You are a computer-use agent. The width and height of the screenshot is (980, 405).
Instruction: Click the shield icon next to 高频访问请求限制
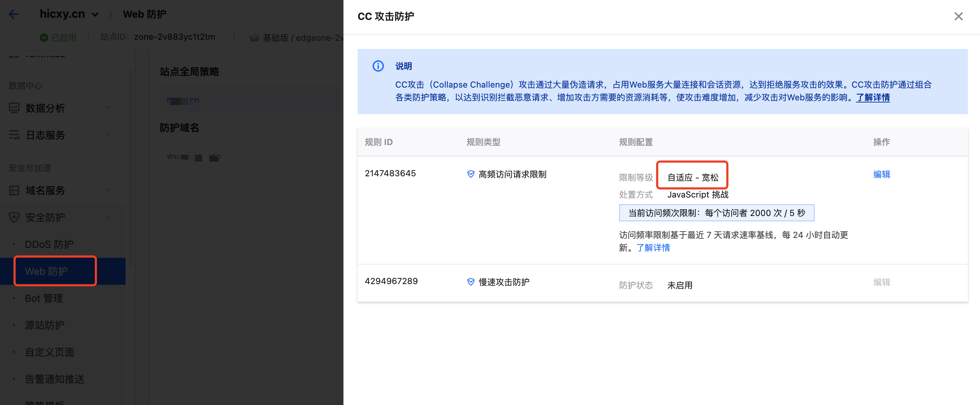470,174
